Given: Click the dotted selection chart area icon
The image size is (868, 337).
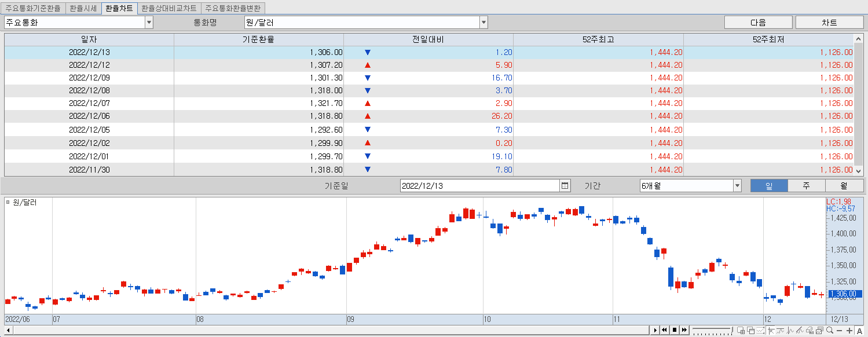Looking at the screenshot, I should [760, 331].
